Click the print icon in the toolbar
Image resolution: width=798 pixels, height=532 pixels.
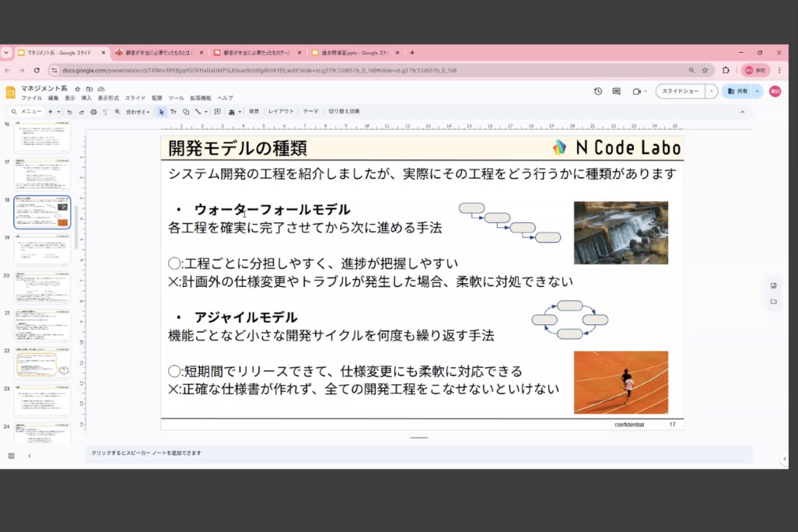93,112
